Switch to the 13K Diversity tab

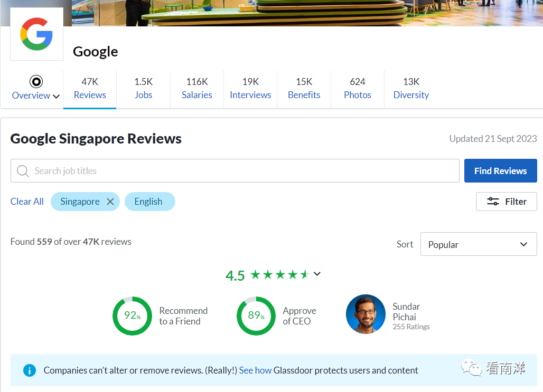pyautogui.click(x=411, y=88)
